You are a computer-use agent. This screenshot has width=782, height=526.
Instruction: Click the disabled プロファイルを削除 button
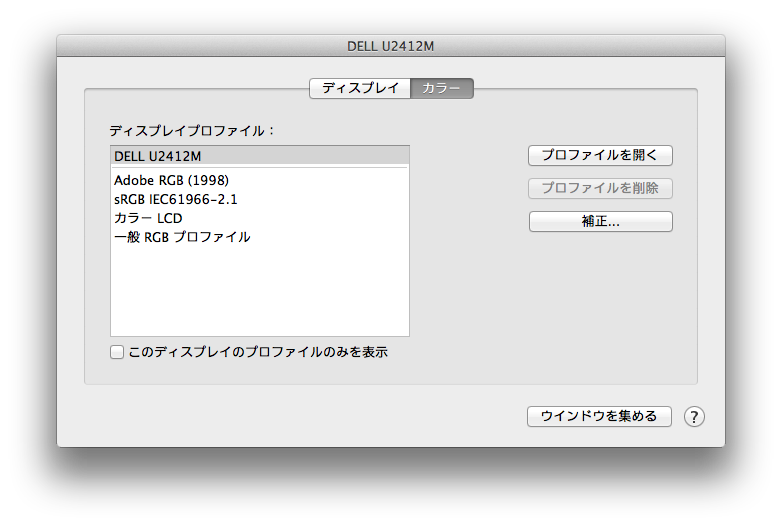pos(600,188)
